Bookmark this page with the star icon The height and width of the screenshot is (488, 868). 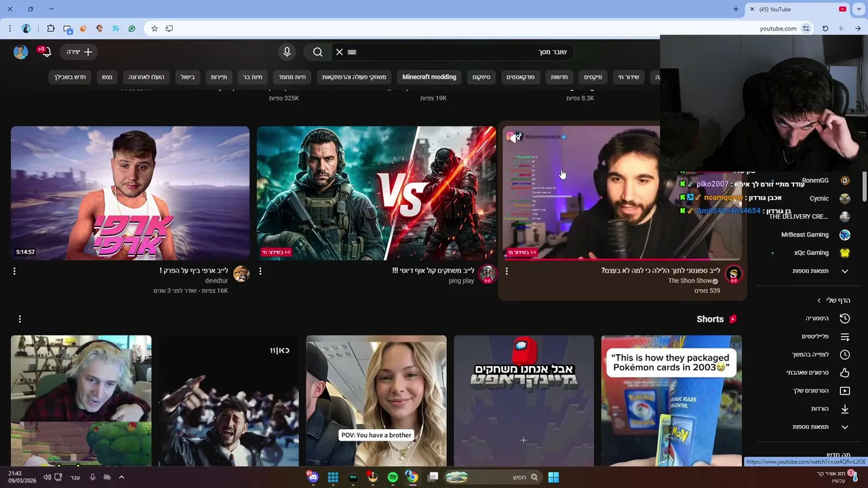pos(155,28)
